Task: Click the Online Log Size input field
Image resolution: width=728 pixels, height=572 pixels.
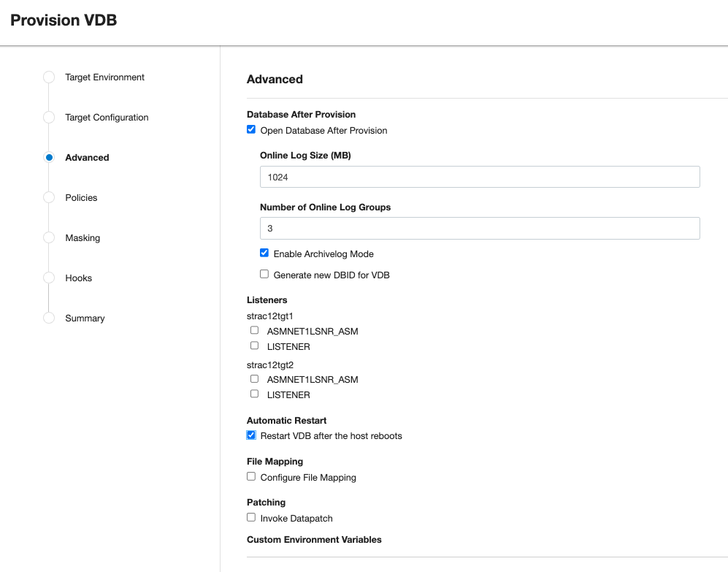Action: pyautogui.click(x=480, y=177)
